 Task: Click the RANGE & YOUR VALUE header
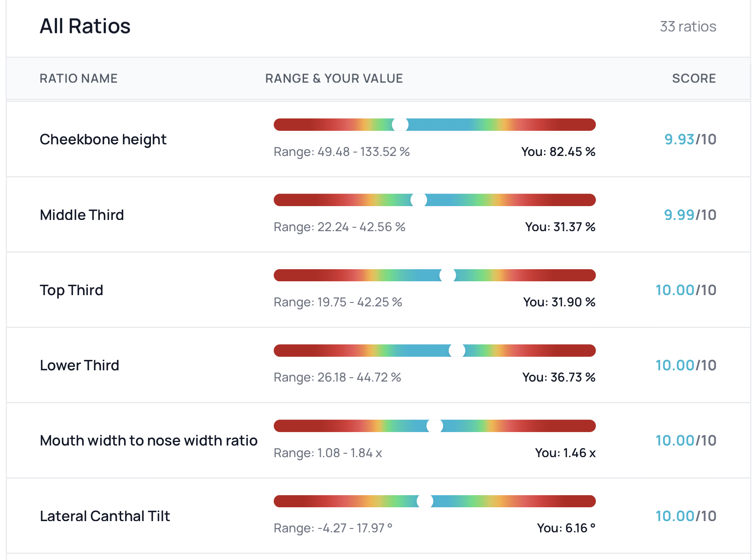click(x=334, y=78)
